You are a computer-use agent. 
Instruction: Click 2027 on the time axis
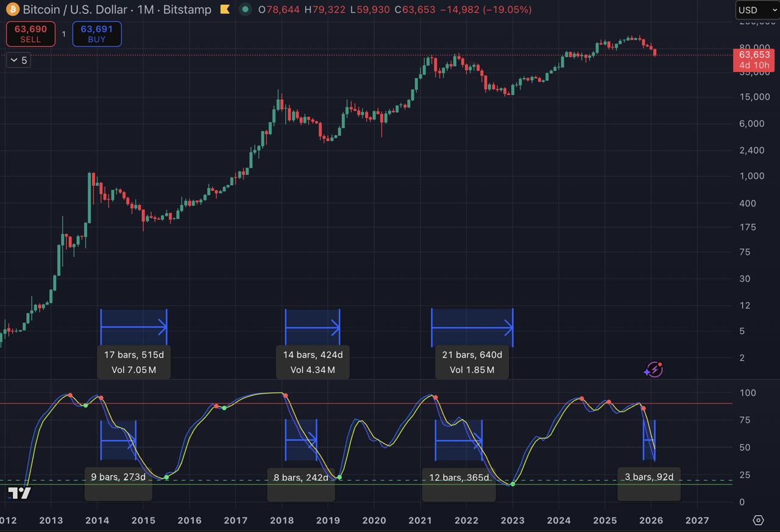697,520
